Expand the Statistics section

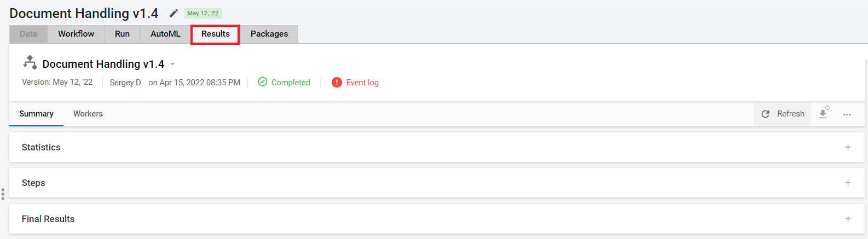848,147
